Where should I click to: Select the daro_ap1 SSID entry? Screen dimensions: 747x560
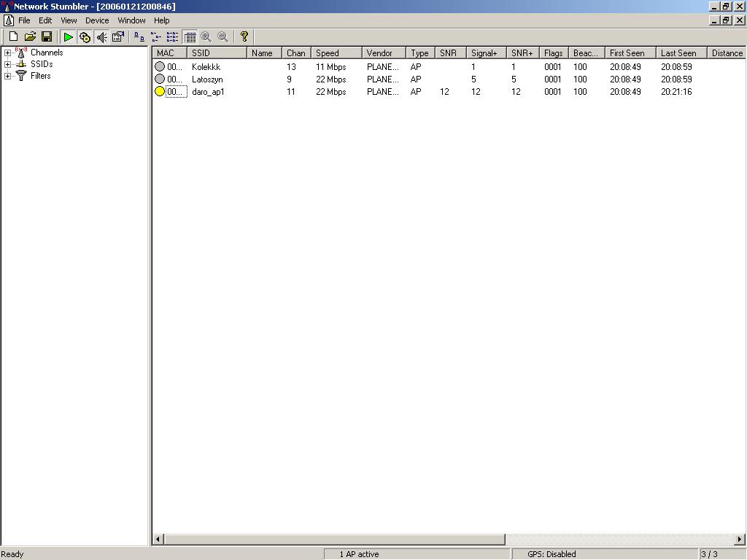(208, 92)
